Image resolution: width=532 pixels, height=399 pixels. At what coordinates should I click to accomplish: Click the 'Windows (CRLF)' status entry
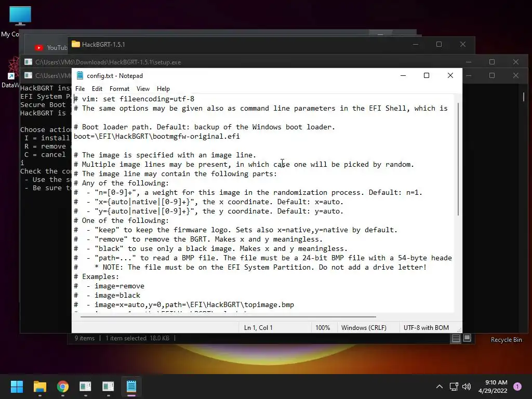[x=364, y=328]
